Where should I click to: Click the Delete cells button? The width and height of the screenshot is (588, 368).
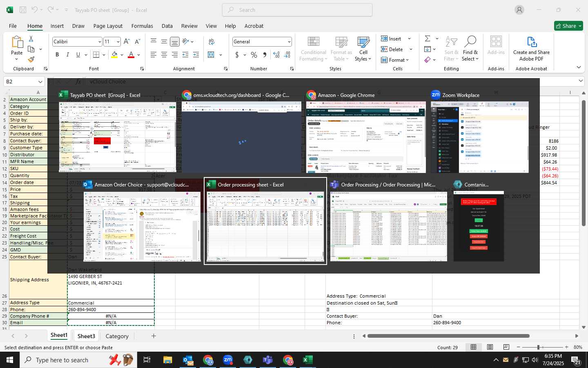[392, 49]
